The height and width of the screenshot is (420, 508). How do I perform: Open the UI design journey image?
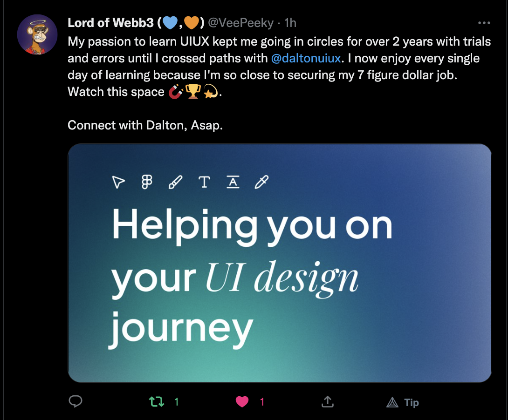click(x=280, y=263)
